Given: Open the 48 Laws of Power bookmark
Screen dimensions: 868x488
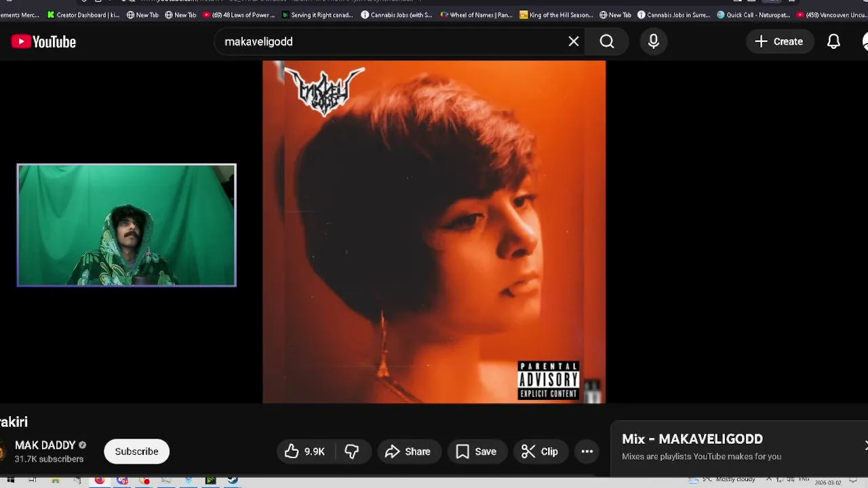Looking at the screenshot, I should [x=239, y=15].
